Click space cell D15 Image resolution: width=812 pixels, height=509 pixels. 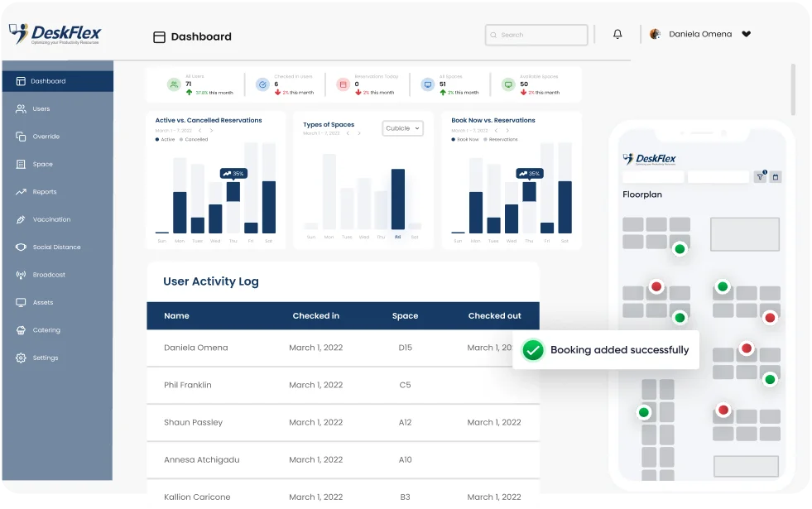pyautogui.click(x=406, y=348)
